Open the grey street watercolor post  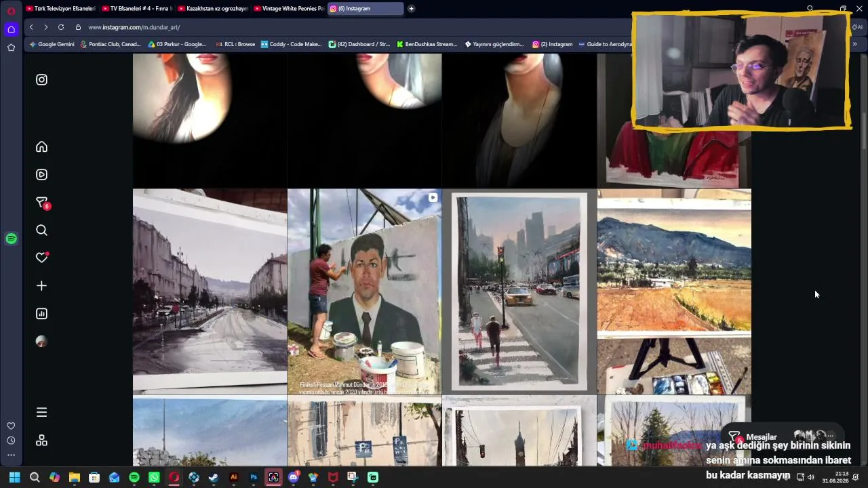click(210, 291)
